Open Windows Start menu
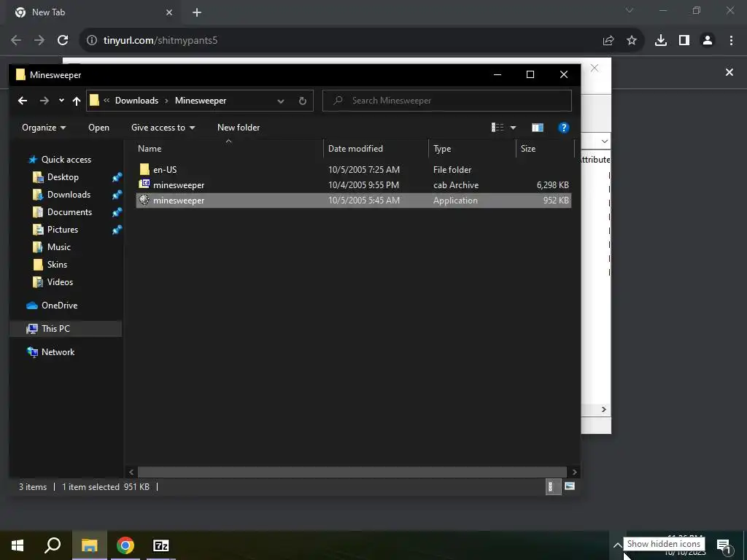Image resolution: width=747 pixels, height=560 pixels. pos(18,545)
